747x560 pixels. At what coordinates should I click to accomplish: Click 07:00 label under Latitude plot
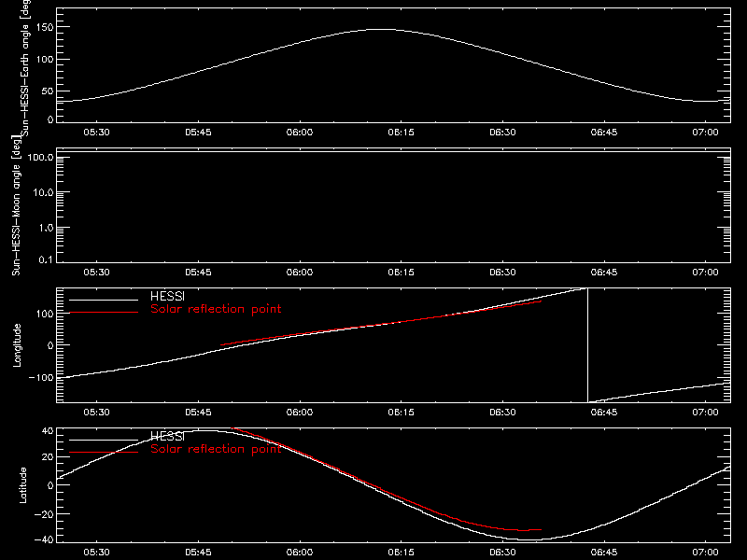(706, 553)
